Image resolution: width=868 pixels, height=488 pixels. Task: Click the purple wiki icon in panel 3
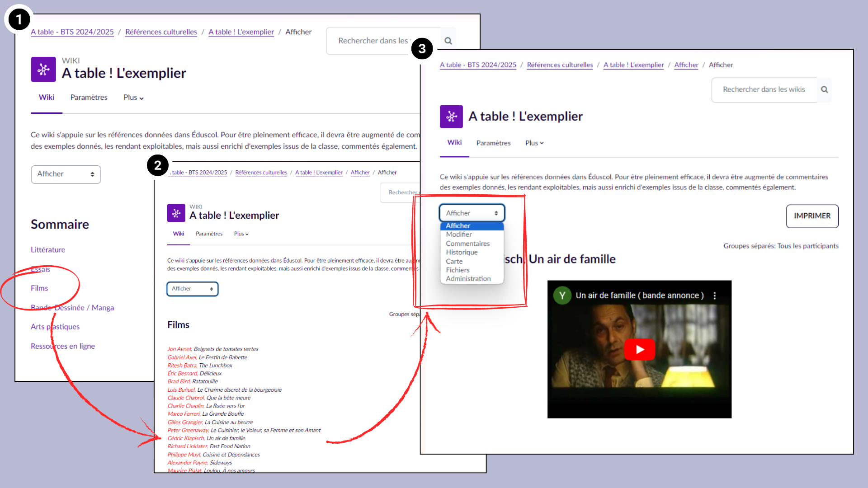point(451,117)
